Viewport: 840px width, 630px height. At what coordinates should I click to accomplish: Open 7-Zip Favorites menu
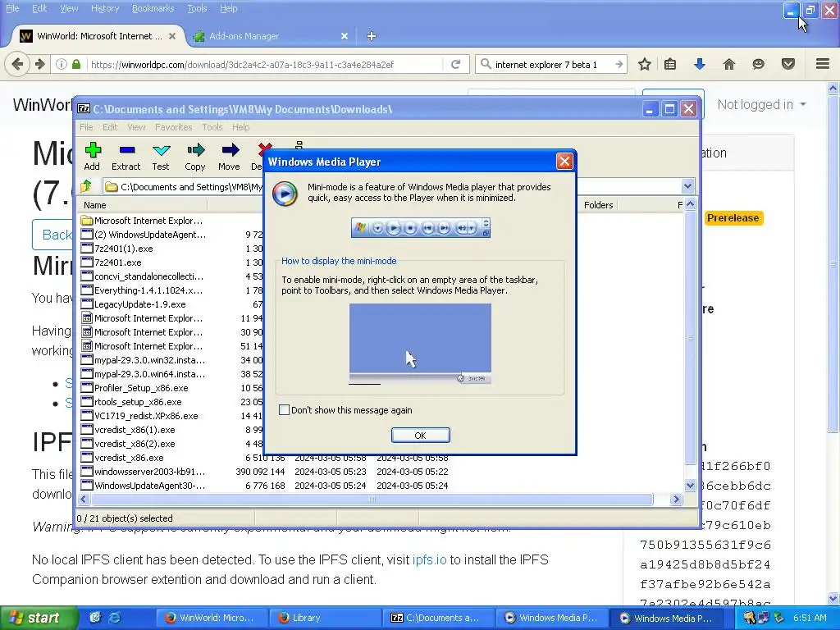click(x=174, y=127)
